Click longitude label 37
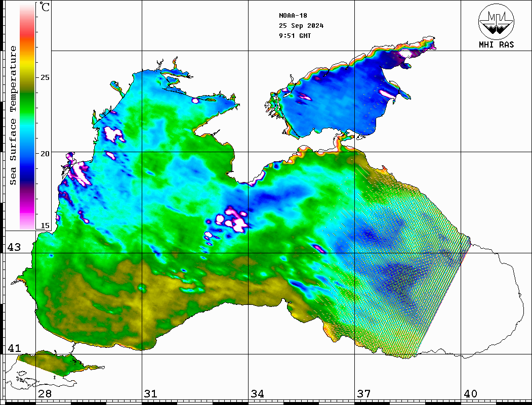Viewport: 532px width, 405px height. (x=364, y=394)
